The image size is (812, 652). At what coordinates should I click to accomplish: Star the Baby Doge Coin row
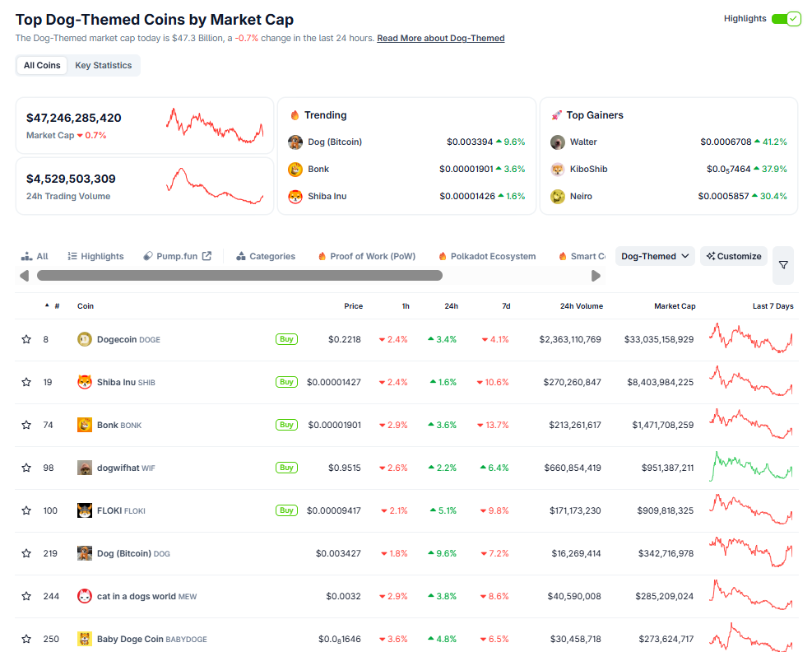26,639
